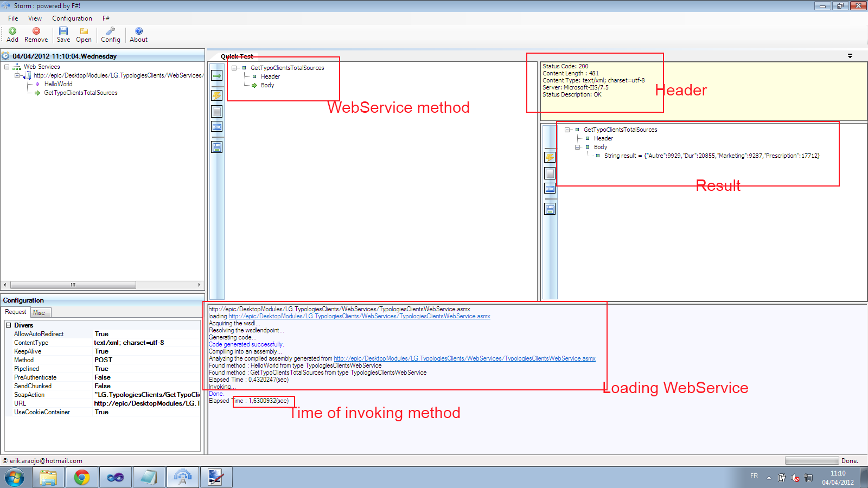
Task: Click the Web Services tree horizontal scrollbar
Action: (73, 285)
